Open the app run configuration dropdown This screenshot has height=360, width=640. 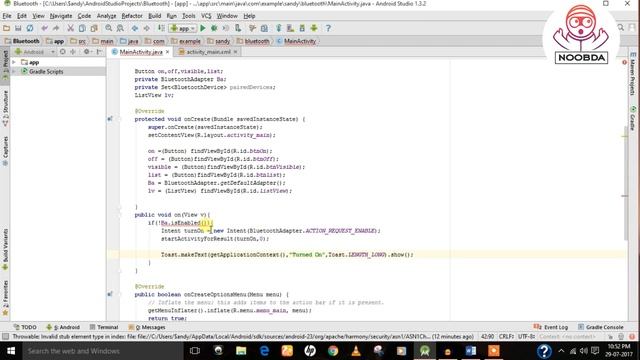click(183, 28)
